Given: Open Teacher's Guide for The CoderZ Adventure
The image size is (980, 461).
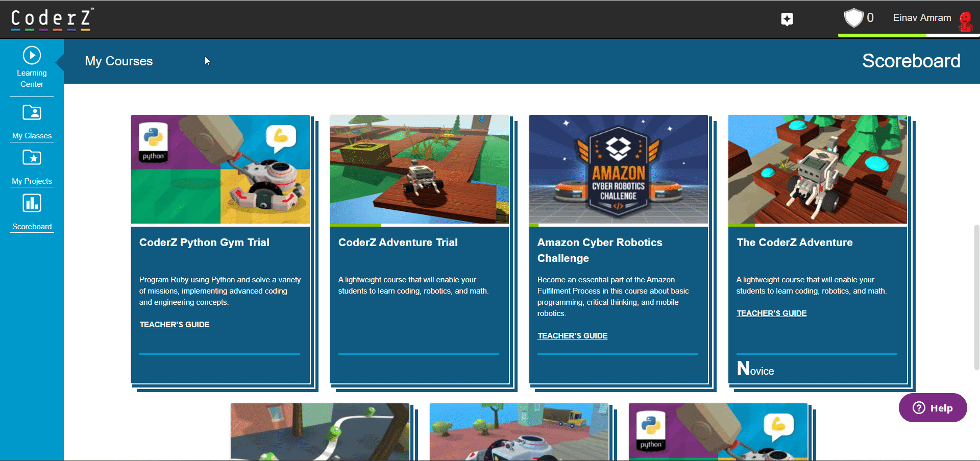Looking at the screenshot, I should [771, 313].
